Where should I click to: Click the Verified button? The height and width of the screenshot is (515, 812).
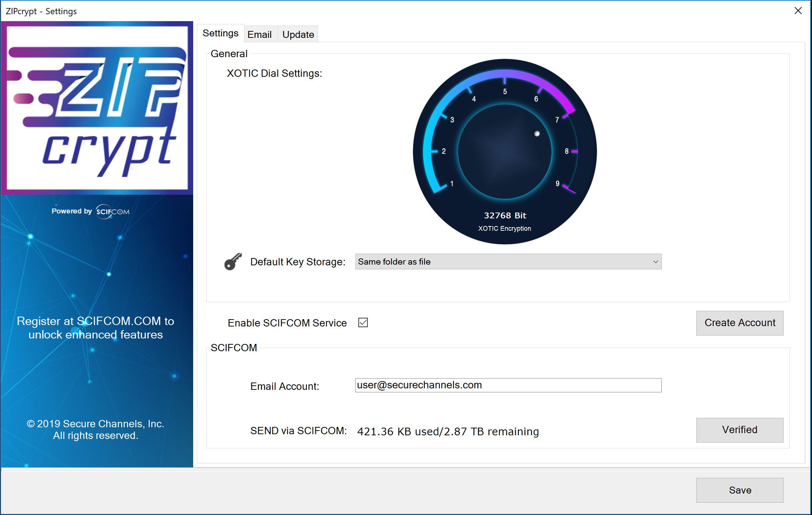(x=740, y=430)
